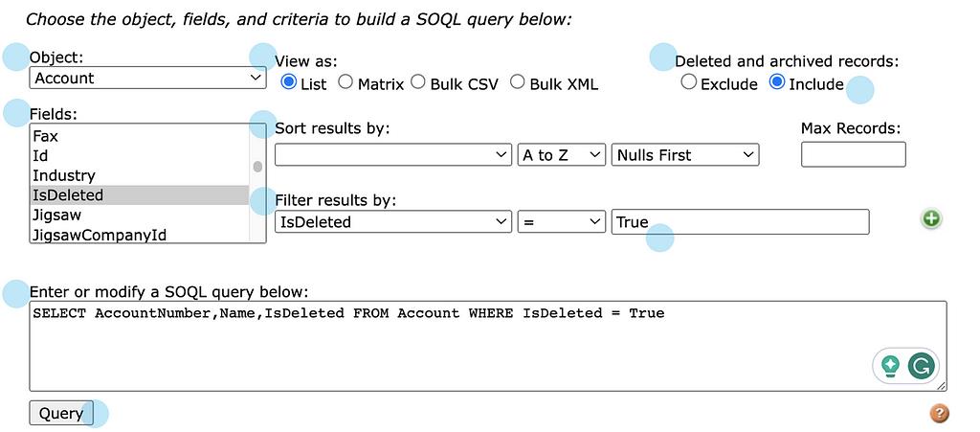The width and height of the screenshot is (980, 432).
Task: Open the Nulls First dropdown
Action: (x=685, y=155)
